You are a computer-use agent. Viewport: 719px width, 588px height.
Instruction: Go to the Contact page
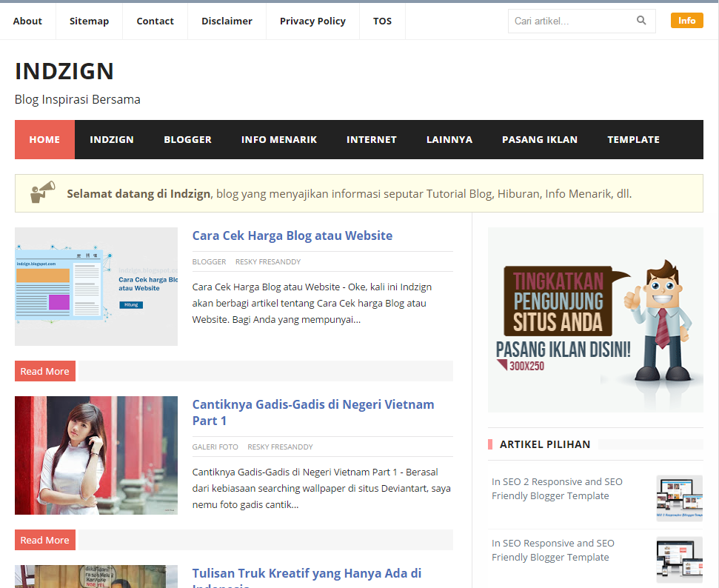coord(155,21)
